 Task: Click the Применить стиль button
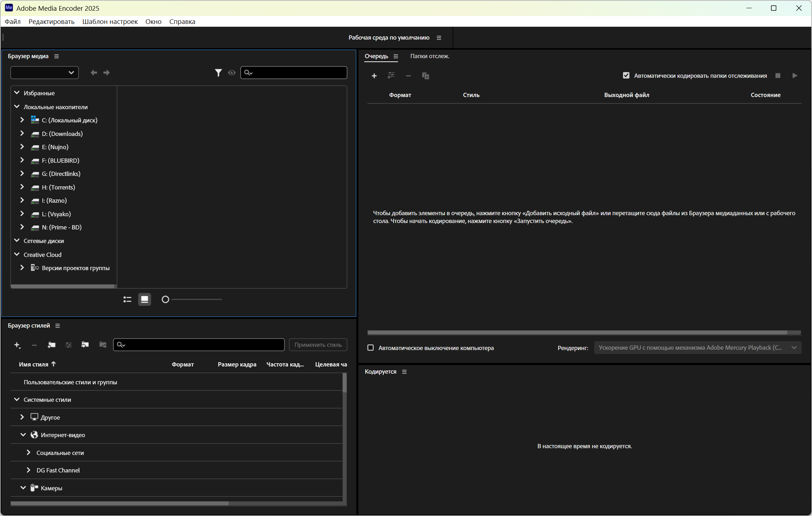318,345
